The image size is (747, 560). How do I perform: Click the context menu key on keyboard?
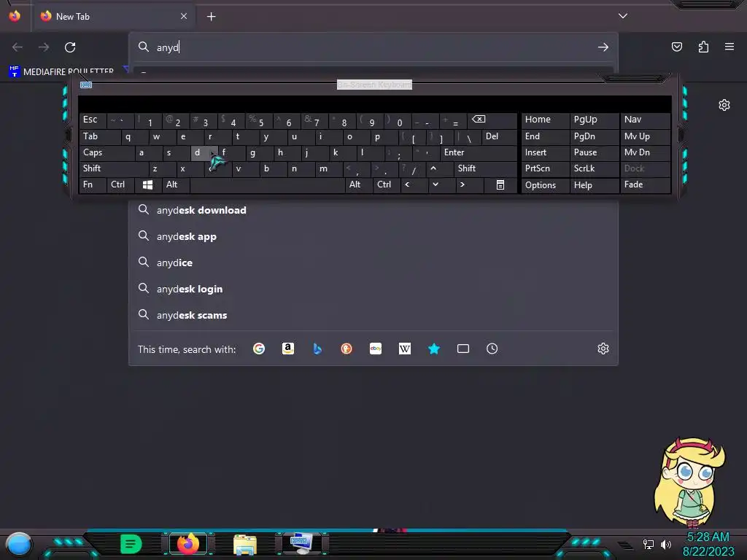pos(500,184)
